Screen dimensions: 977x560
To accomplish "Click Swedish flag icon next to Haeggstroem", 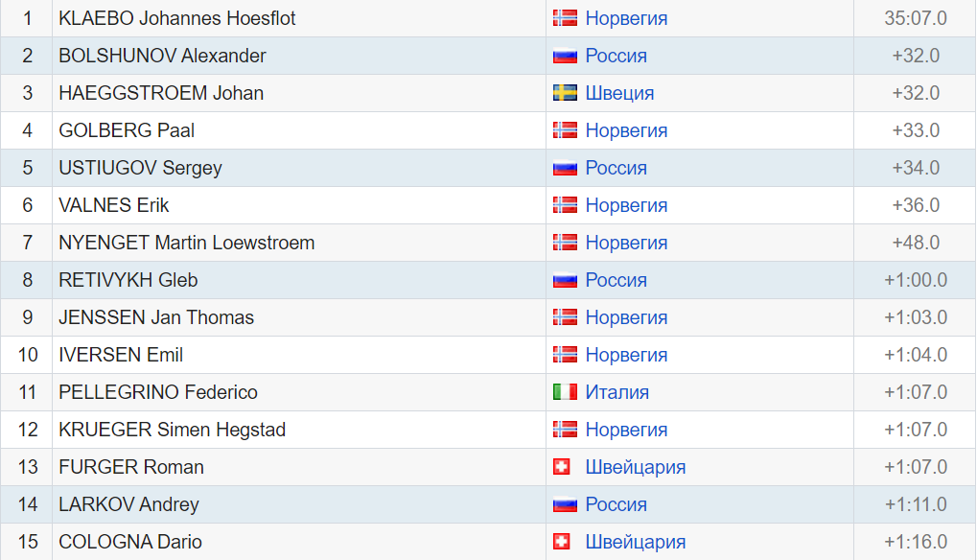I will pyautogui.click(x=565, y=93).
